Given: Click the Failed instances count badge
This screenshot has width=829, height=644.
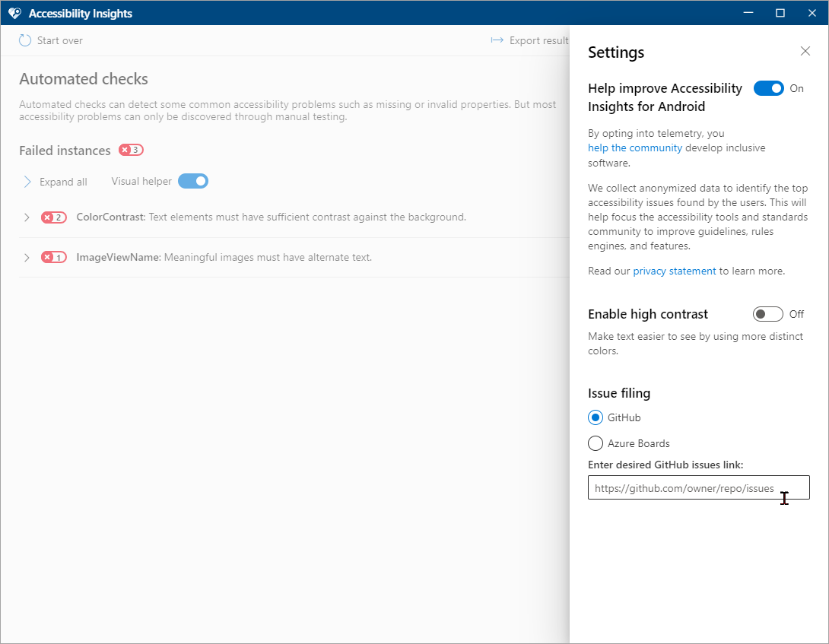Looking at the screenshot, I should [131, 150].
